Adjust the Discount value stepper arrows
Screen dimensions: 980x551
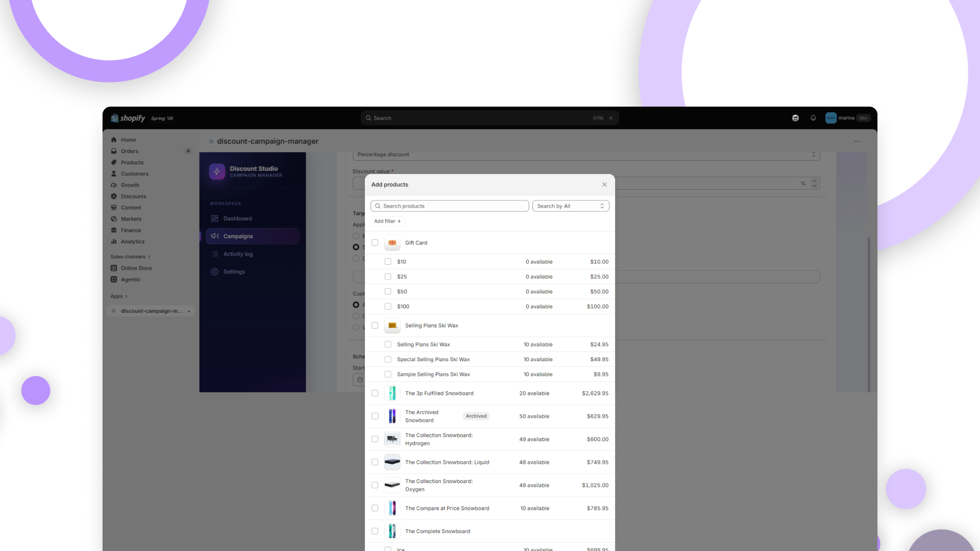815,183
